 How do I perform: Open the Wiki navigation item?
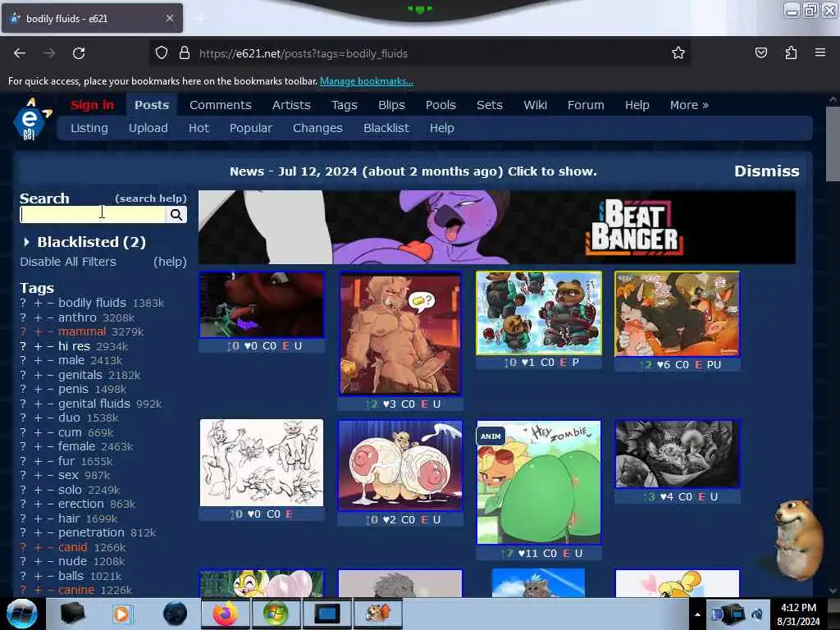point(535,105)
